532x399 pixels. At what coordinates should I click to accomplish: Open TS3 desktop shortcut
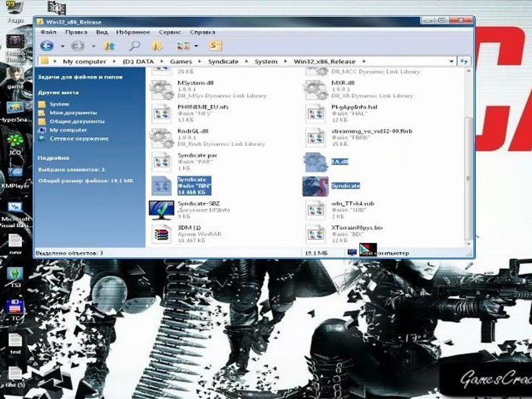(x=16, y=277)
